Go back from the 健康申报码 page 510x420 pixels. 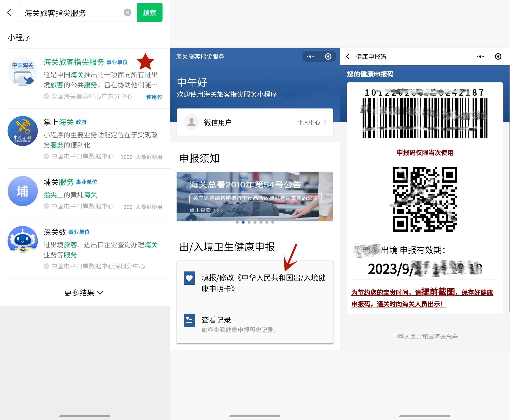click(348, 57)
